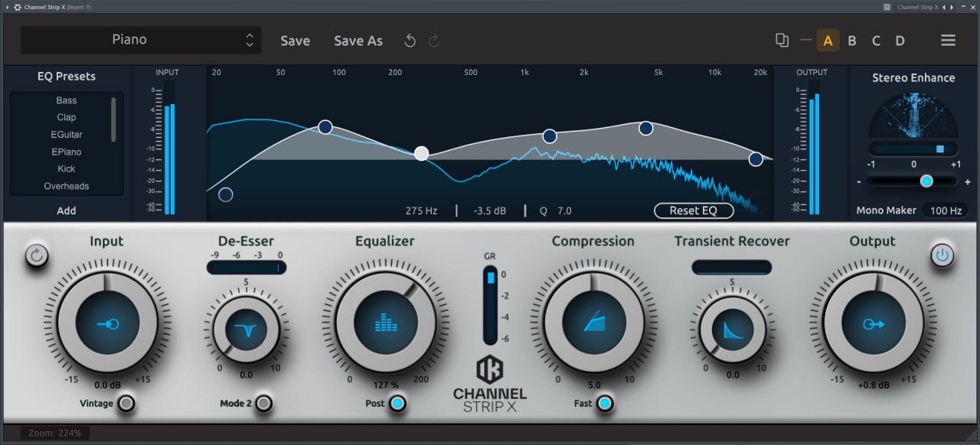Viewport: 980px width, 445px height.
Task: Click the -3.5 dB gain value
Action: pyautogui.click(x=490, y=211)
